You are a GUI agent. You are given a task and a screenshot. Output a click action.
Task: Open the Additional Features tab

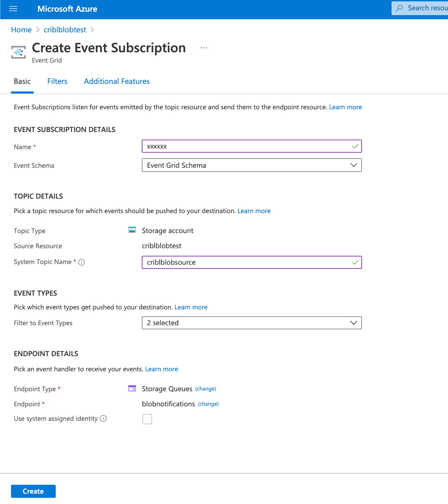pos(117,81)
